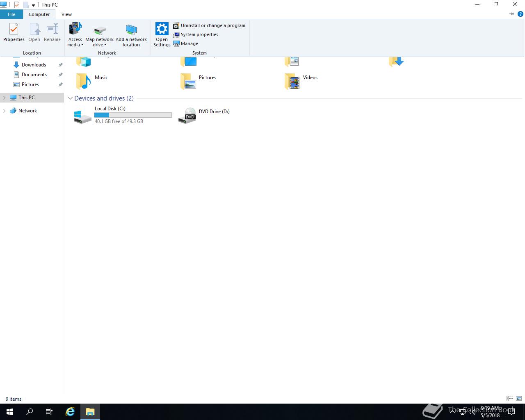Click the '9 items' status bar text

(x=14, y=399)
